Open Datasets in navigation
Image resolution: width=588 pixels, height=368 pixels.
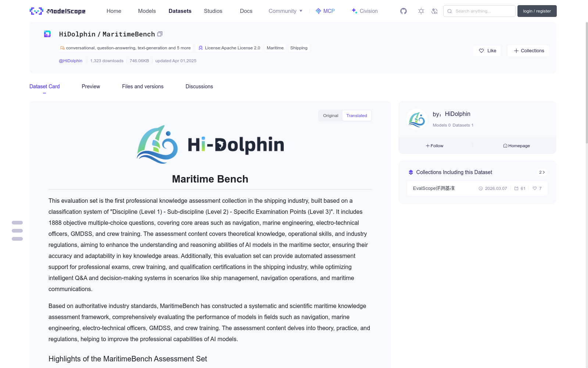180,11
